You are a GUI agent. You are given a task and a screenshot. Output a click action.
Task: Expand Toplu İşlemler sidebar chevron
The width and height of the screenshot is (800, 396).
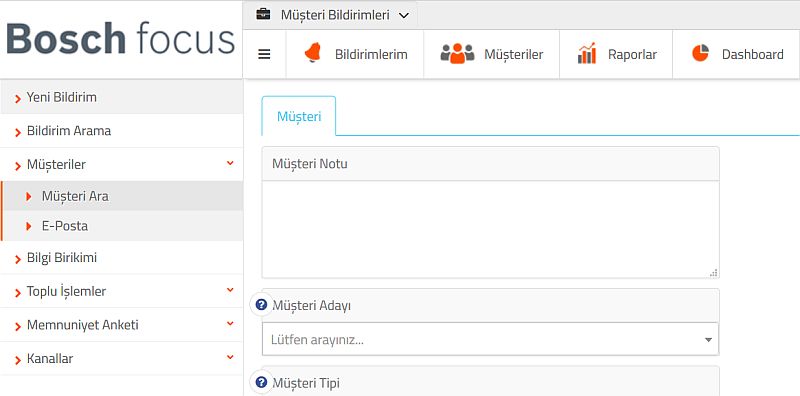[x=230, y=290]
